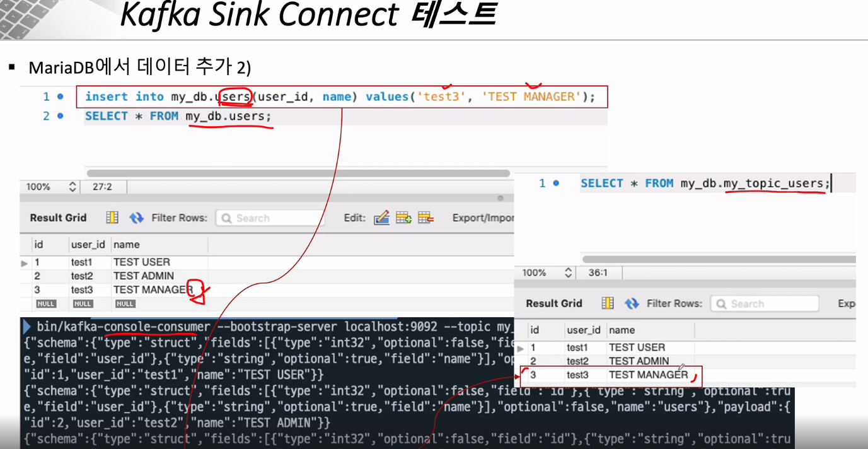Select TEST ADMIN cell in my_topic_users table
Image resolution: width=868 pixels, height=449 pixels.
click(x=639, y=361)
